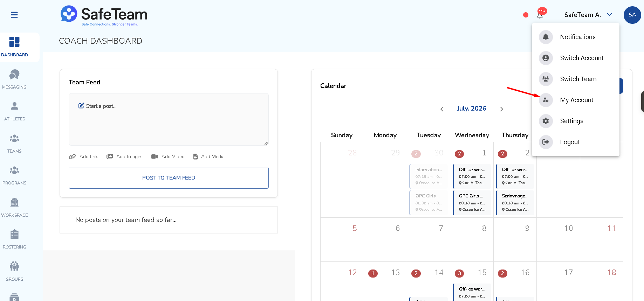Open Groups from the sidebar
Image resolution: width=644 pixels, height=301 pixels.
14,272
